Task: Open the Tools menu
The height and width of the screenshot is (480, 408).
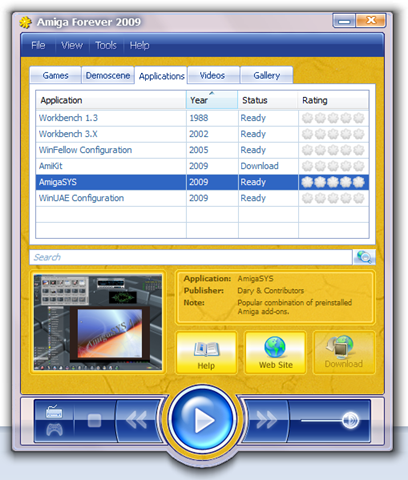Action: [106, 45]
